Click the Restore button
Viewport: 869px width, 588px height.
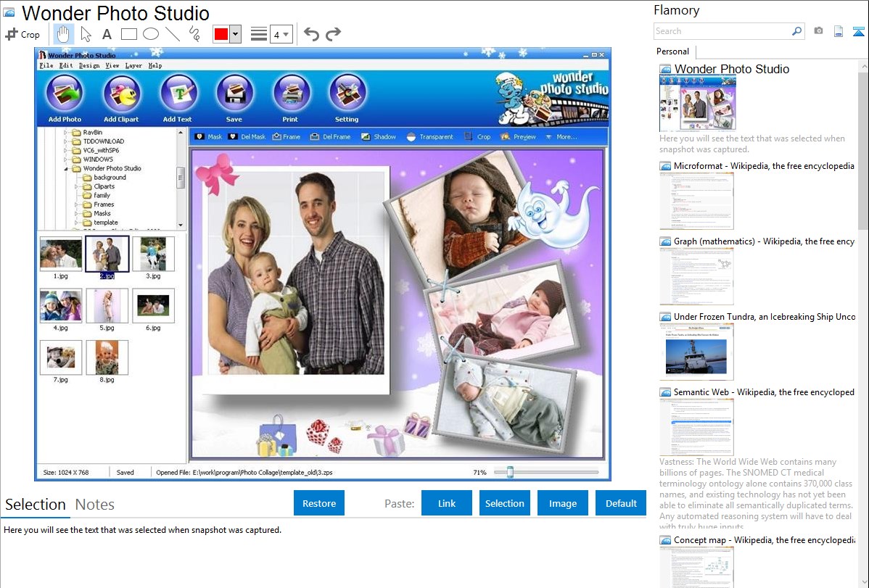pos(319,503)
